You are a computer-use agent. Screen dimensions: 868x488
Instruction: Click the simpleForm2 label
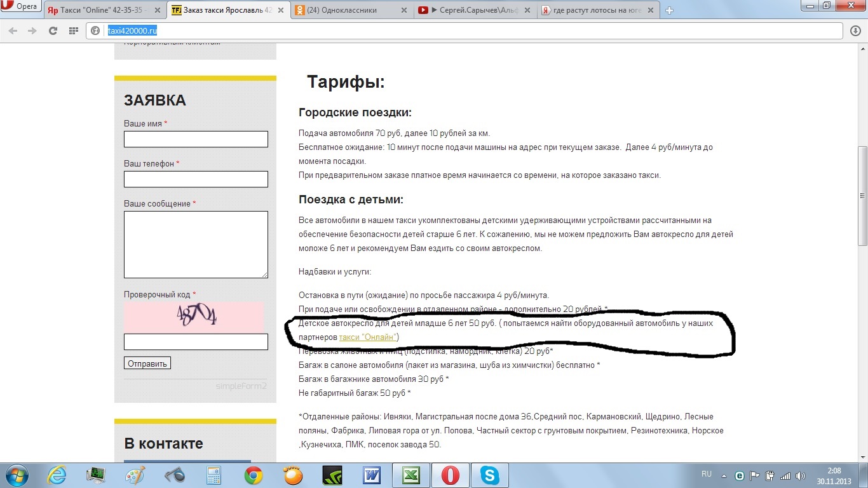(241, 386)
